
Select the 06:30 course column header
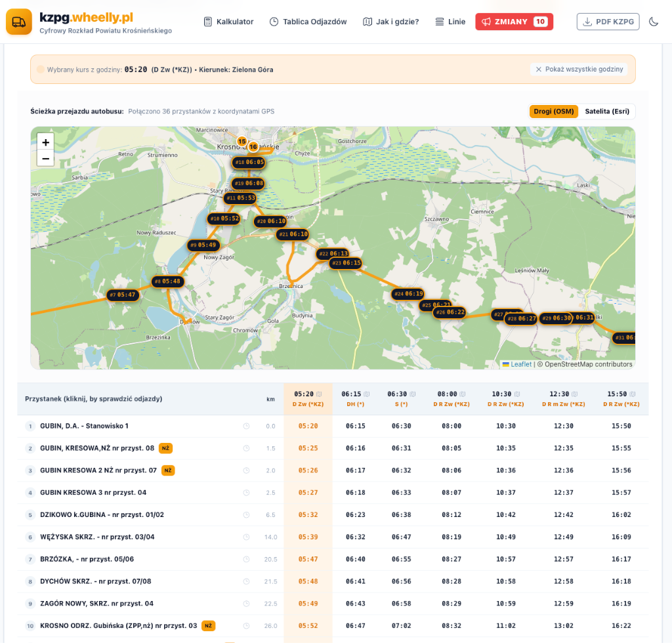pyautogui.click(x=401, y=399)
